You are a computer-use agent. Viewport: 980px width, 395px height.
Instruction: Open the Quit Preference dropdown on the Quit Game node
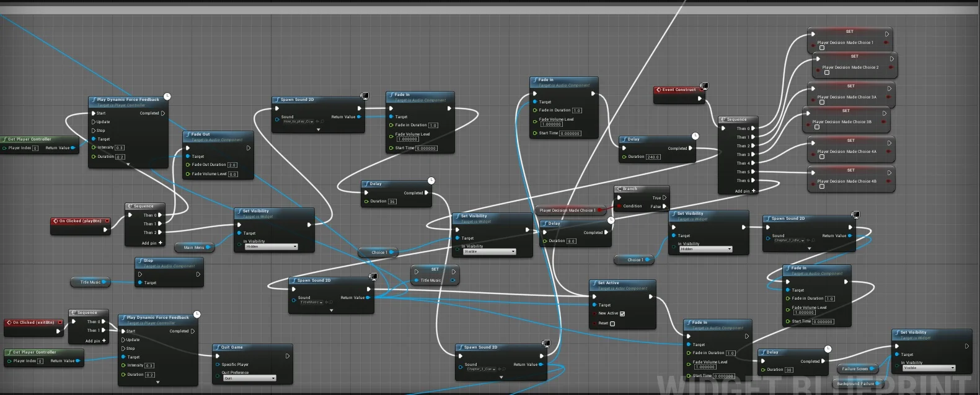(x=250, y=378)
